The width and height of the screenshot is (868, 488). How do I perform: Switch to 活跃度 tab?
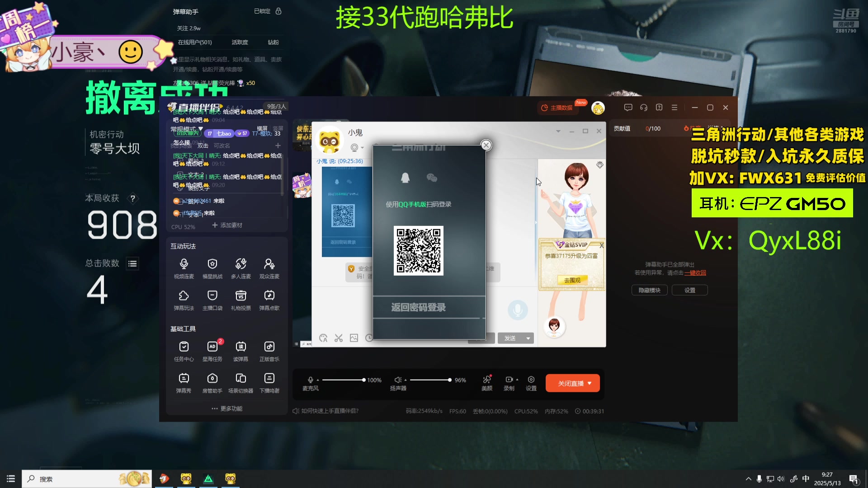point(240,42)
